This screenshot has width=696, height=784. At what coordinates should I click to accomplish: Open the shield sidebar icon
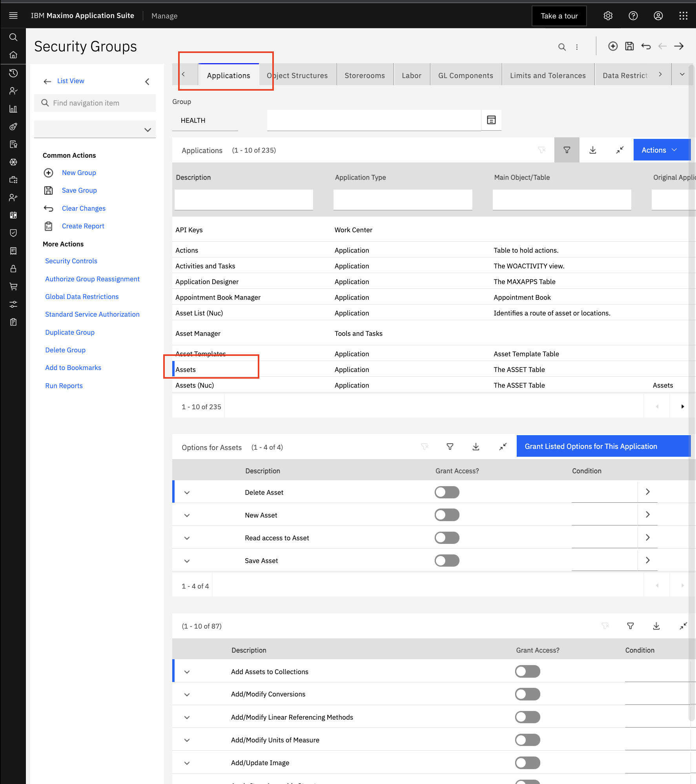(13, 233)
